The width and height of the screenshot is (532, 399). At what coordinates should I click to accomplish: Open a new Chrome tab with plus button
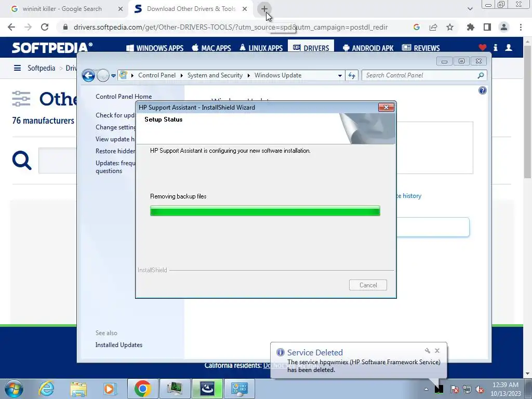tap(264, 9)
